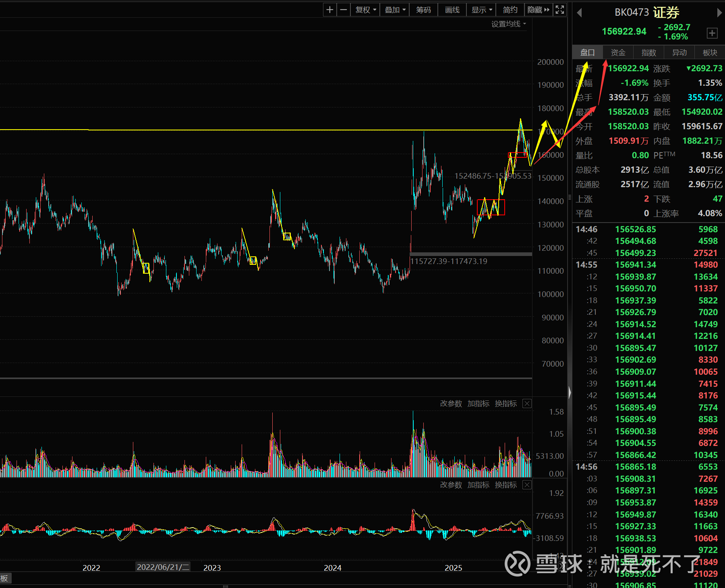This screenshot has width=725, height=588.
Task: Click the 板 tab at bottom left
Action: (4, 578)
